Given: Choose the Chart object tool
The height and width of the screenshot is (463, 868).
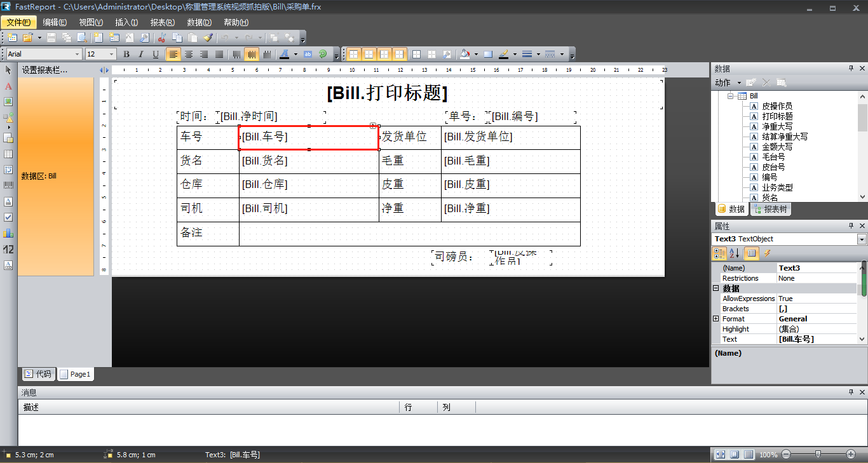Looking at the screenshot, I should (8, 233).
